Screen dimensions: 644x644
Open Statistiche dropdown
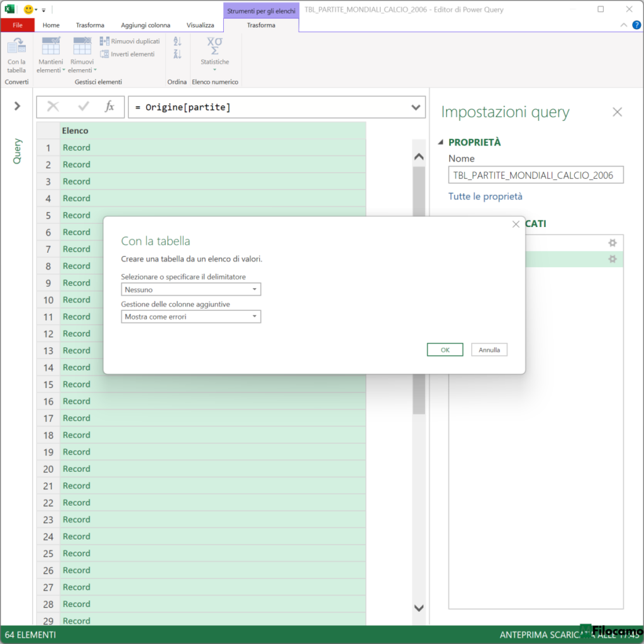(215, 53)
